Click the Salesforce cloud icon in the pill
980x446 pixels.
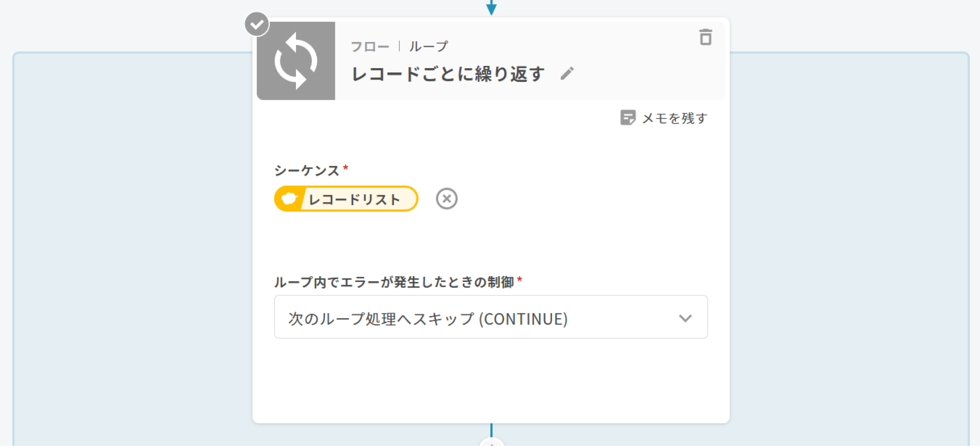tap(289, 199)
